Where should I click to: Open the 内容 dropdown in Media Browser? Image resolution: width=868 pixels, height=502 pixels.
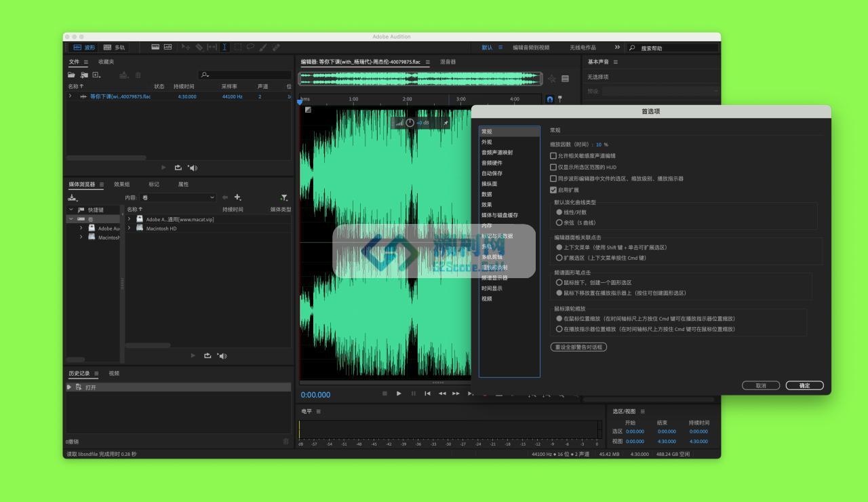pyautogui.click(x=178, y=197)
